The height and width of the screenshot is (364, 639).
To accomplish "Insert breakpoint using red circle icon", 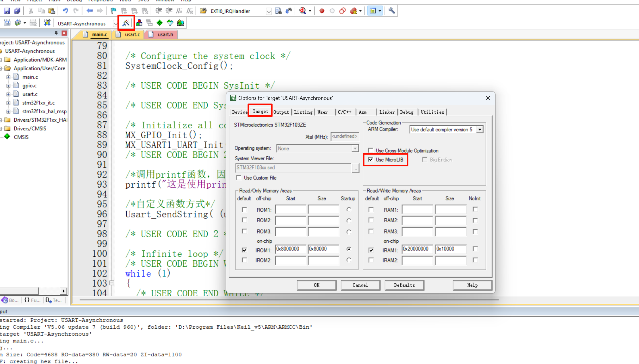I will click(322, 11).
